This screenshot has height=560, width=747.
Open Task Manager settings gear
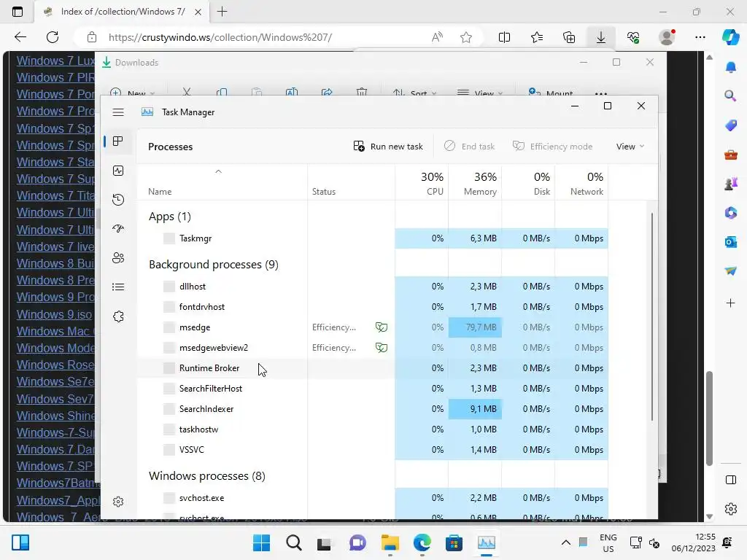pyautogui.click(x=118, y=502)
